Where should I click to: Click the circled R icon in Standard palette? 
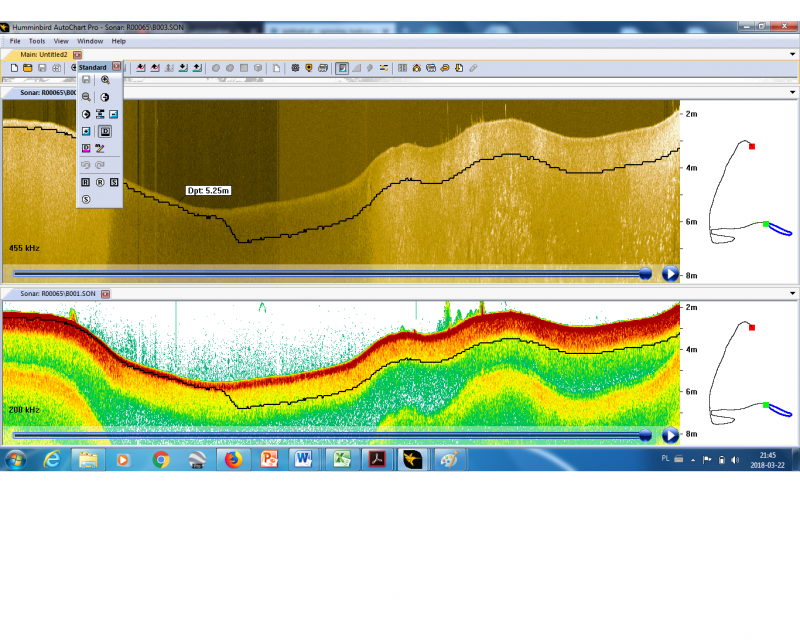(100, 182)
